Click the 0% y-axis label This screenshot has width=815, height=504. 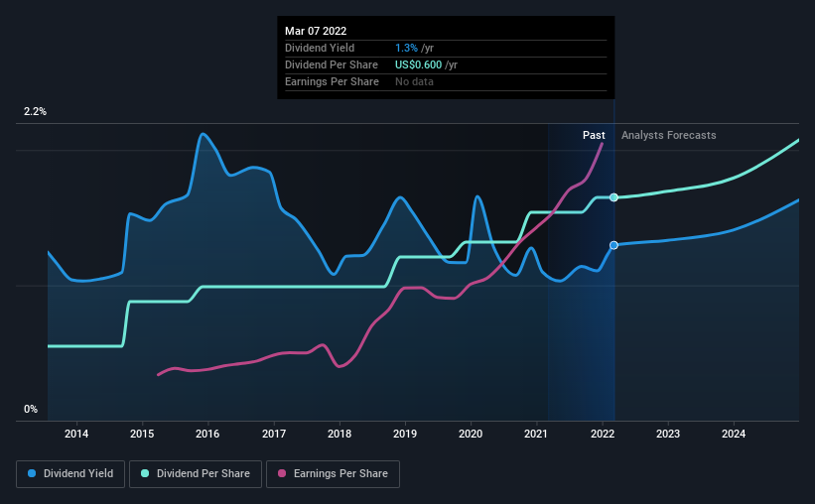(x=31, y=410)
